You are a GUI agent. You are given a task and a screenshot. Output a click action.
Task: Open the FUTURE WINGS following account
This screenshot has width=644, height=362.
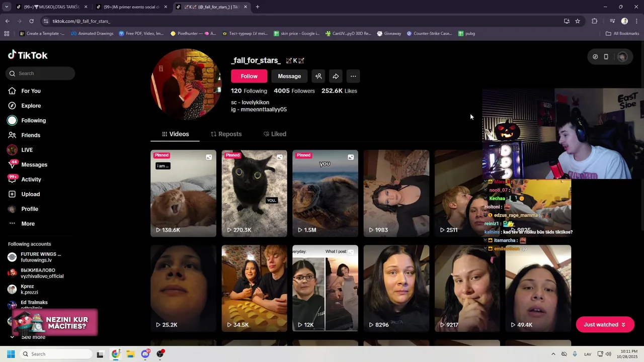point(35,257)
